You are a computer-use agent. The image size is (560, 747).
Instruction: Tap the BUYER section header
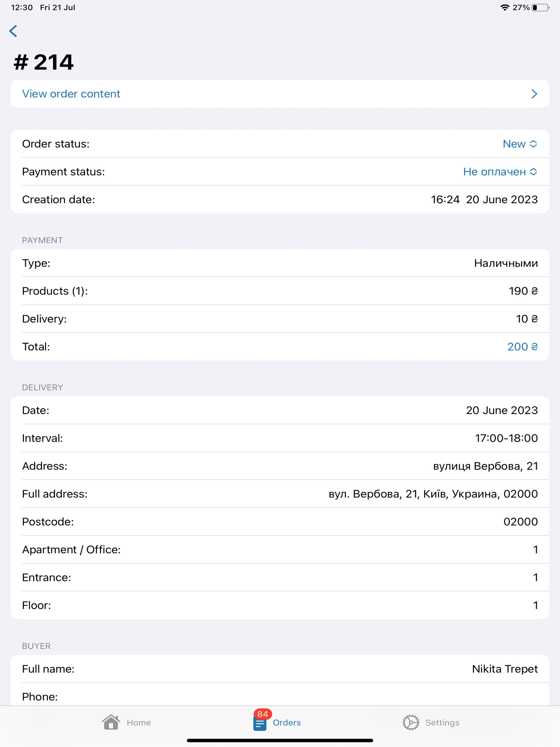click(x=36, y=646)
